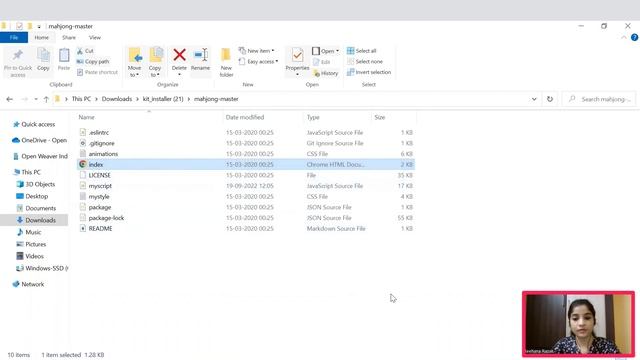
Task: Click mahjong-master breadcrumb
Action: 216,99
